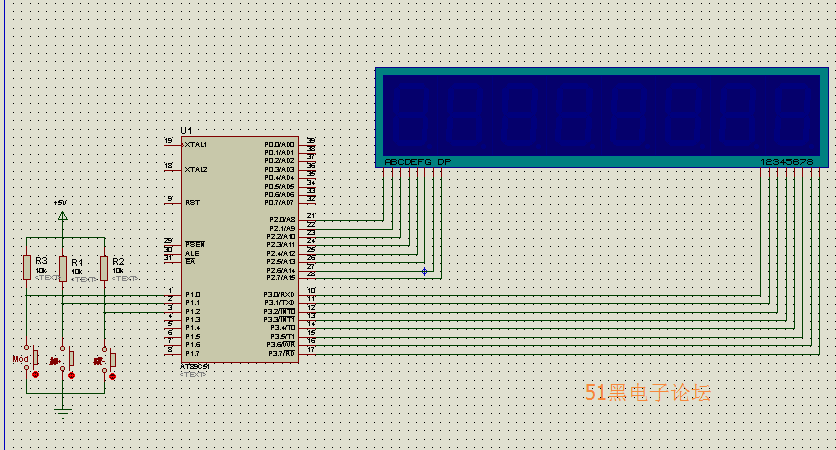836x450 pixels.
Task: Toggle the red latch dot under minus button
Action: click(x=112, y=376)
